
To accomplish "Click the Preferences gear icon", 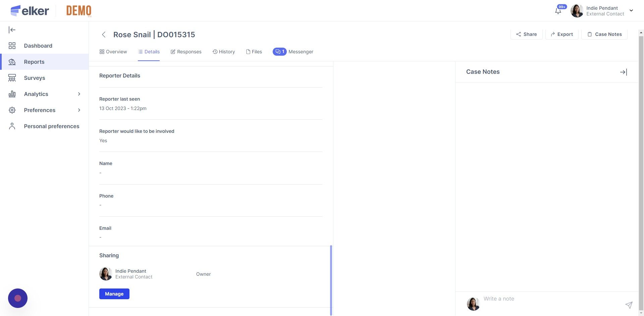I will (x=12, y=110).
